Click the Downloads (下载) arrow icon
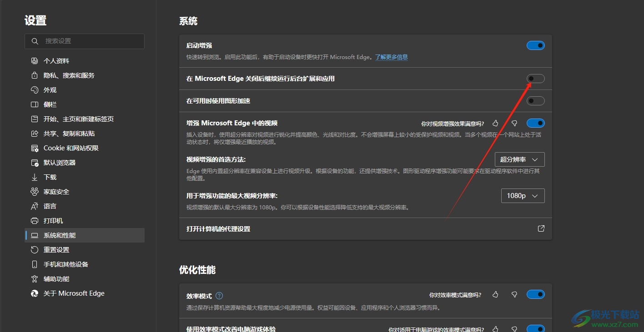Screen dimensions: 644x332 [x=35, y=177]
